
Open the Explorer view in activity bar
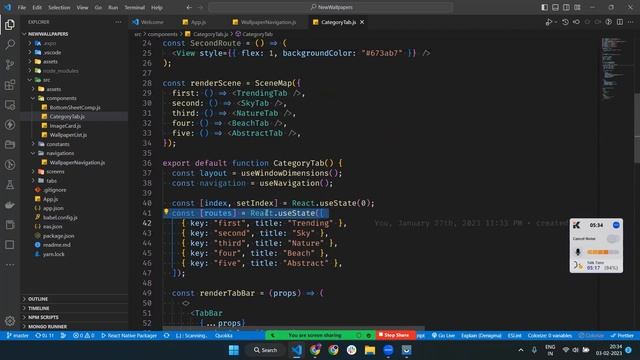pyautogui.click(x=10, y=24)
